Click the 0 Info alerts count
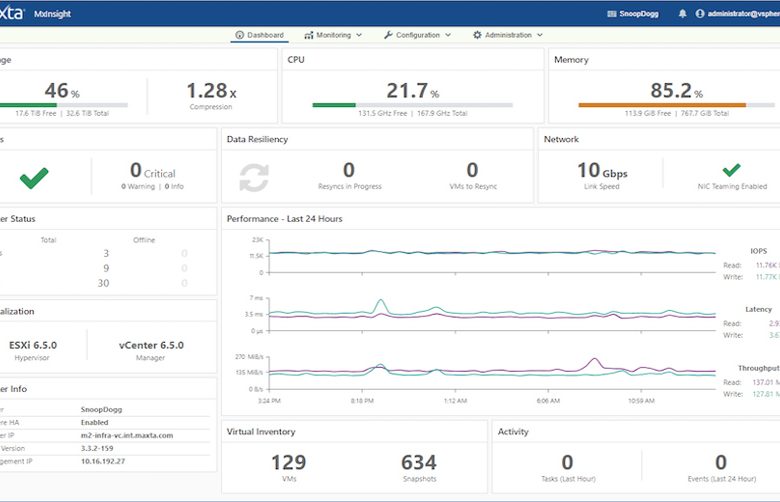Viewport: 780px width, 502px height. [174, 187]
